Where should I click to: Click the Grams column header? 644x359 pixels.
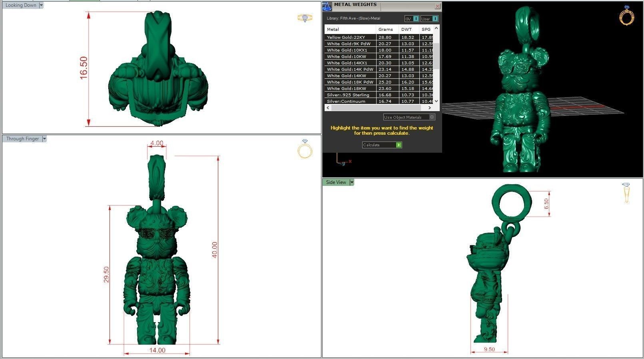[388, 29]
